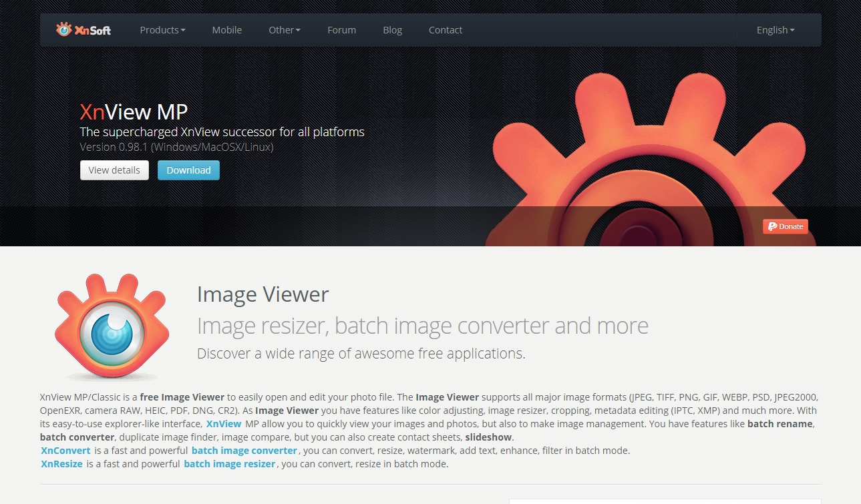Click the XnSoft logo icon

coord(64,29)
